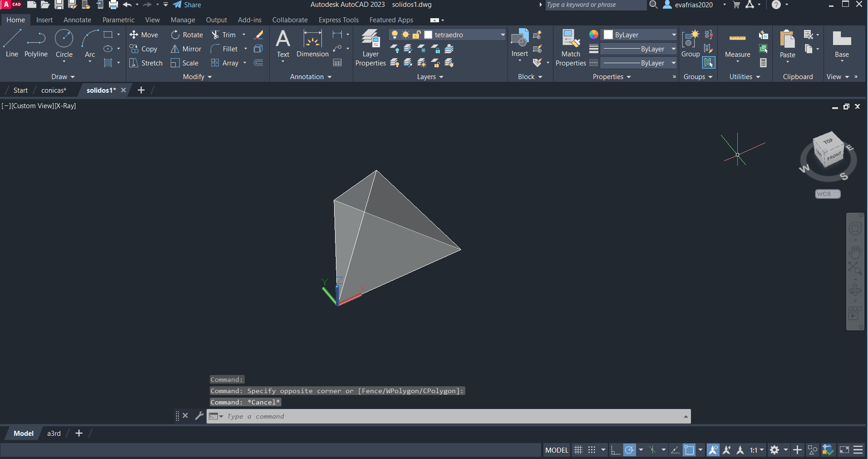Open Layer Properties manager
Viewport: 868px width, 459px height.
click(x=370, y=48)
